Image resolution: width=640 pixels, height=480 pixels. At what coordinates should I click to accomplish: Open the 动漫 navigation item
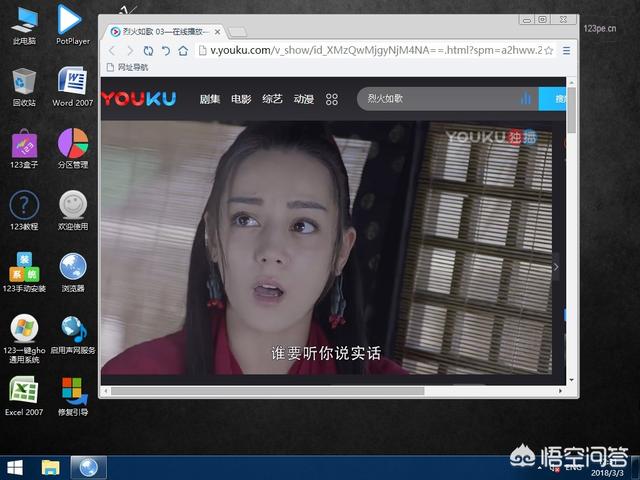(x=304, y=99)
